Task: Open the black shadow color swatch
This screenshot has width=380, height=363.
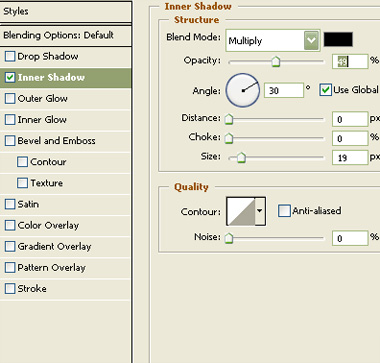Action: (x=338, y=39)
